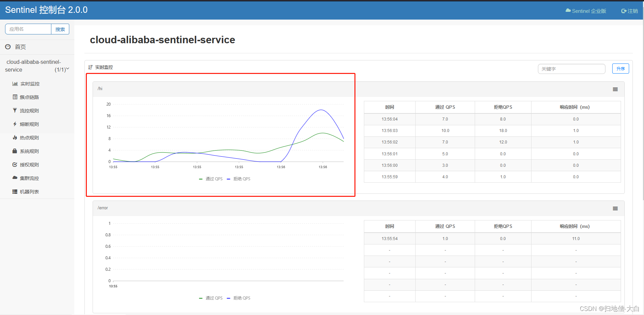Click the 升序 sort button

[x=620, y=69]
